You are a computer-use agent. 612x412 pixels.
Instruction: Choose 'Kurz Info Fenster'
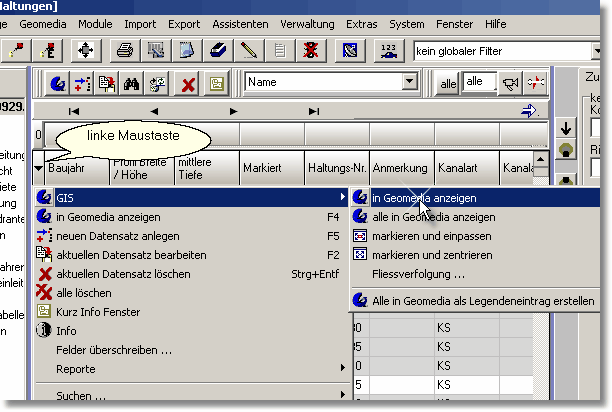click(x=191, y=312)
